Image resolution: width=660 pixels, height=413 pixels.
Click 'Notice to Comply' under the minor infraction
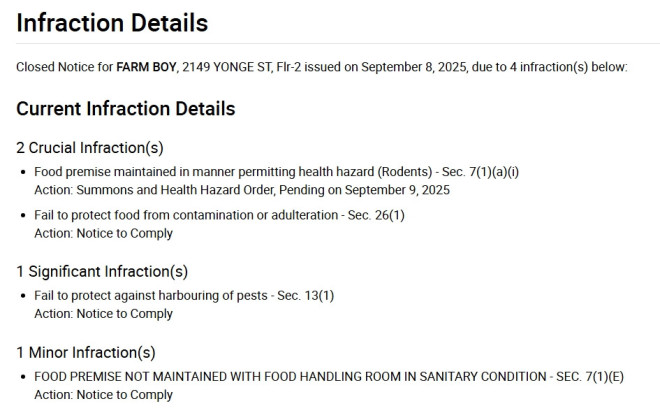124,394
